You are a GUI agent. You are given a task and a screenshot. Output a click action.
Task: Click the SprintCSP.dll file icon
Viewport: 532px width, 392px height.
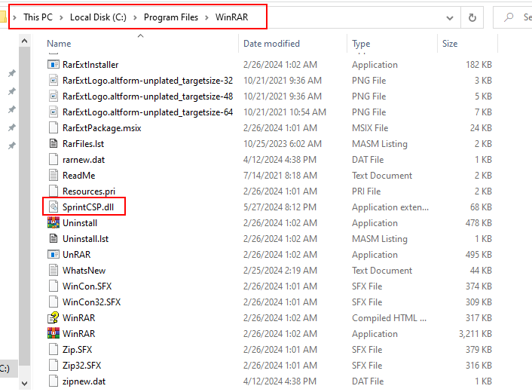pyautogui.click(x=54, y=207)
